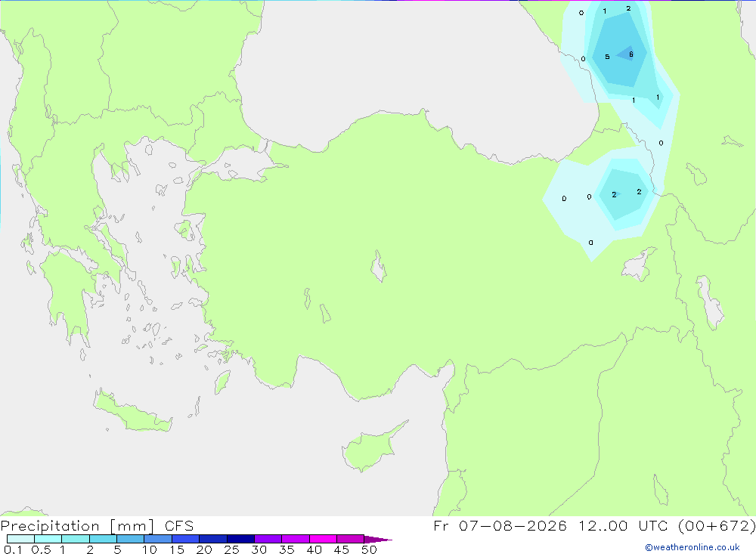The width and height of the screenshot is (756, 554).
Task: Click the 45–50 mm dark magenta legend swatch
Action: (351, 539)
